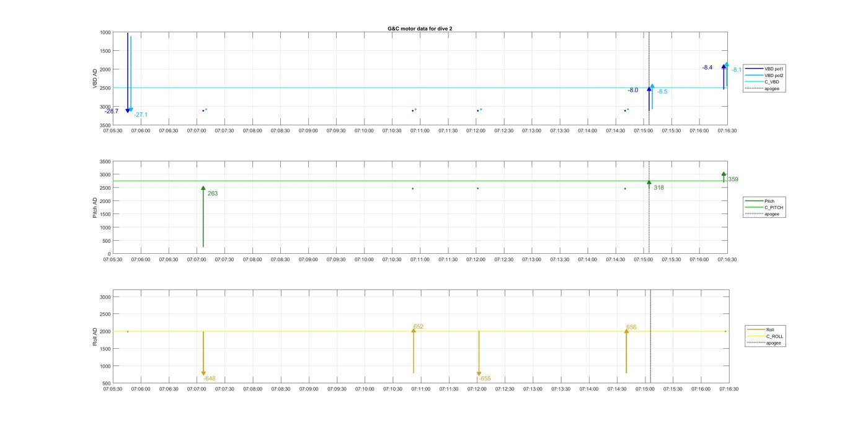Click the dark blue VBD arrow labeled -8.4
This screenshot has height=430, width=868.
724,77
